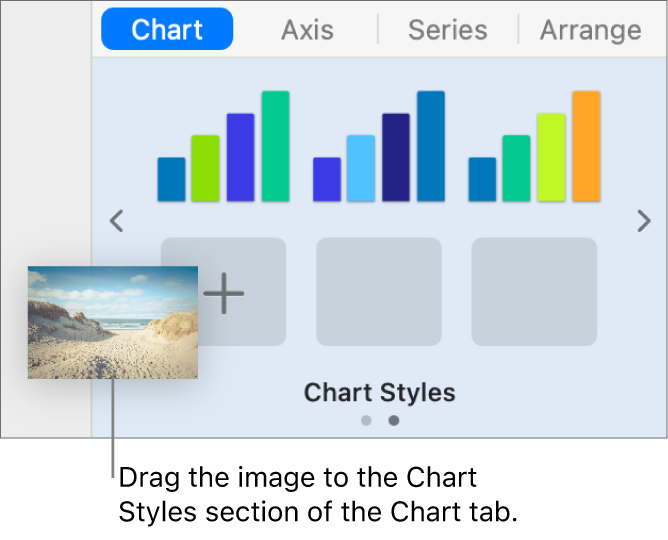Go to the Arrange tab
The width and height of the screenshot is (668, 540).
coord(590,30)
